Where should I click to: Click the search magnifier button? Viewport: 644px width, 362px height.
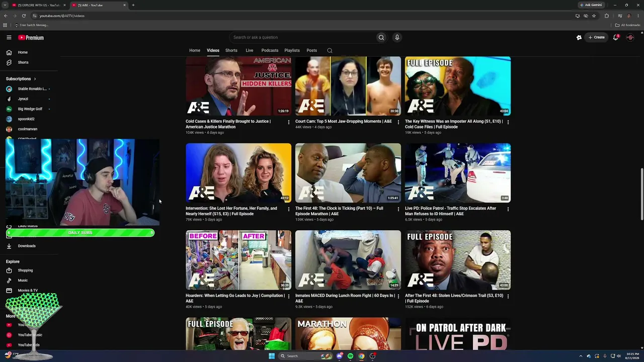point(381,37)
